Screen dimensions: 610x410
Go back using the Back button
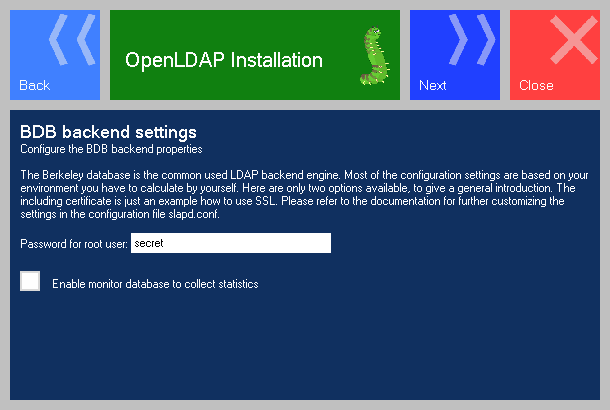(x=55, y=55)
